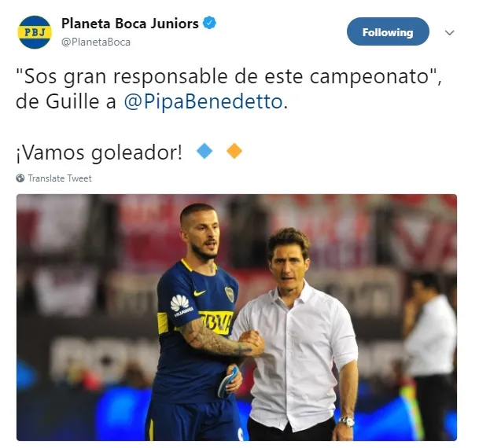Image resolution: width=479 pixels, height=448 pixels.
Task: Click the yellow Nike swoosh on jersey
Action: [x=200, y=293]
